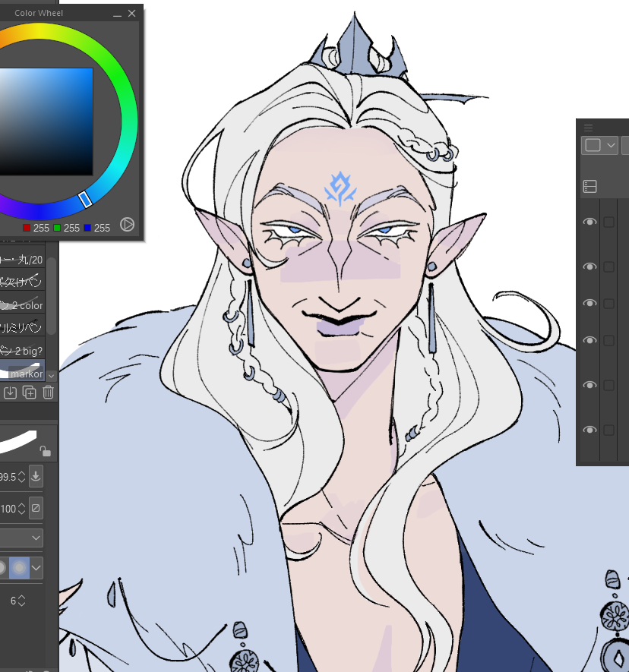Open dynamics button beside the 100 value
The image size is (629, 672).
click(36, 508)
